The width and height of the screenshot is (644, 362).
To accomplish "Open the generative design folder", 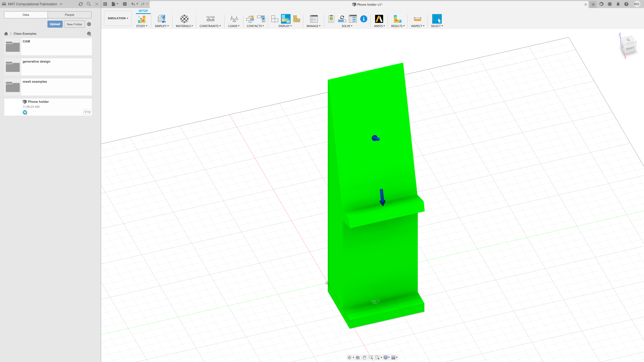I will click(48, 67).
